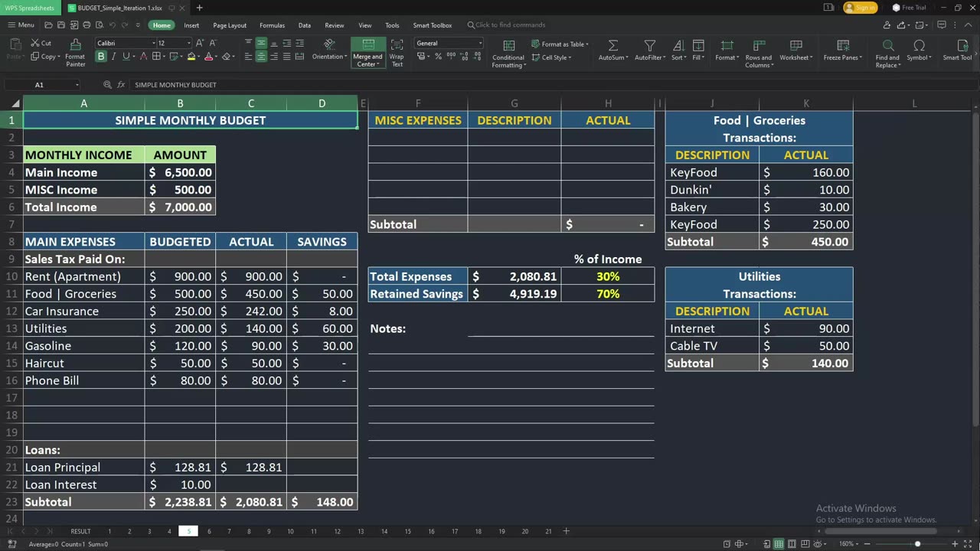Click the Decrease Font Size icon
Viewport: 980px width, 551px height.
(213, 43)
